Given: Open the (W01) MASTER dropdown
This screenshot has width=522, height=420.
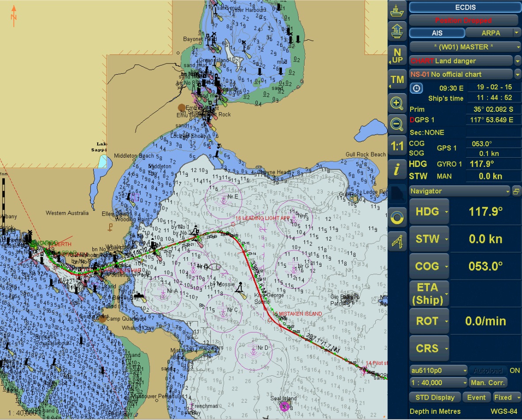Looking at the screenshot, I should click(465, 47).
